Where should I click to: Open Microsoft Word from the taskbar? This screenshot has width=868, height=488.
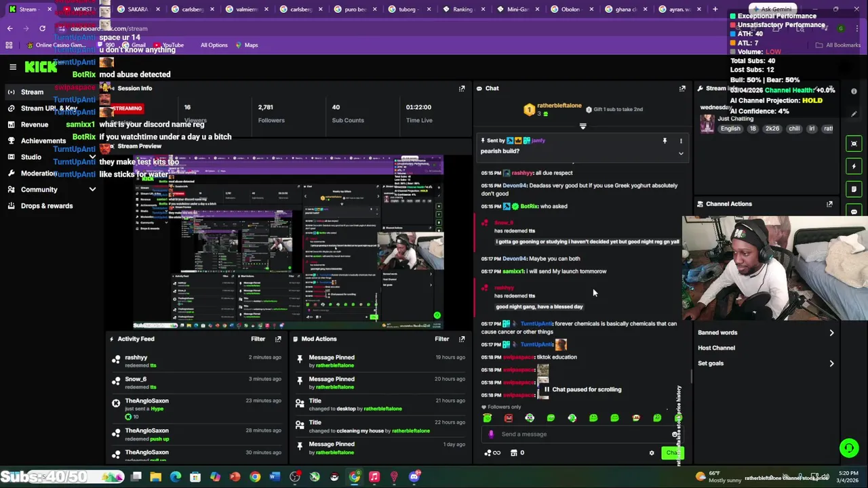click(x=275, y=477)
